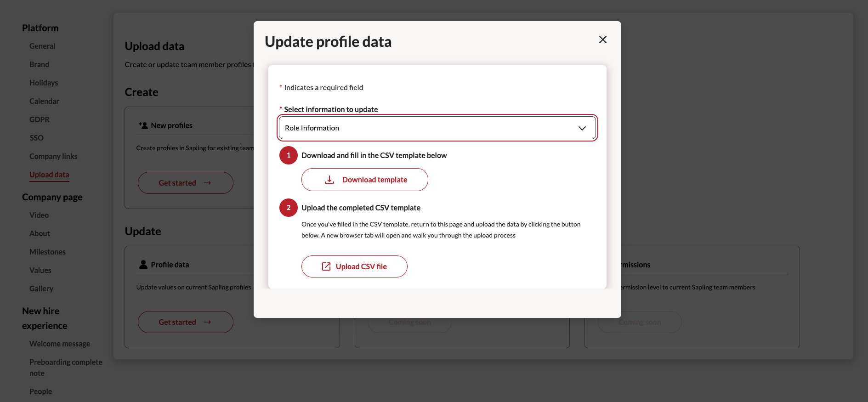Open the Welcome message section
This screenshot has width=868, height=402.
tap(60, 344)
